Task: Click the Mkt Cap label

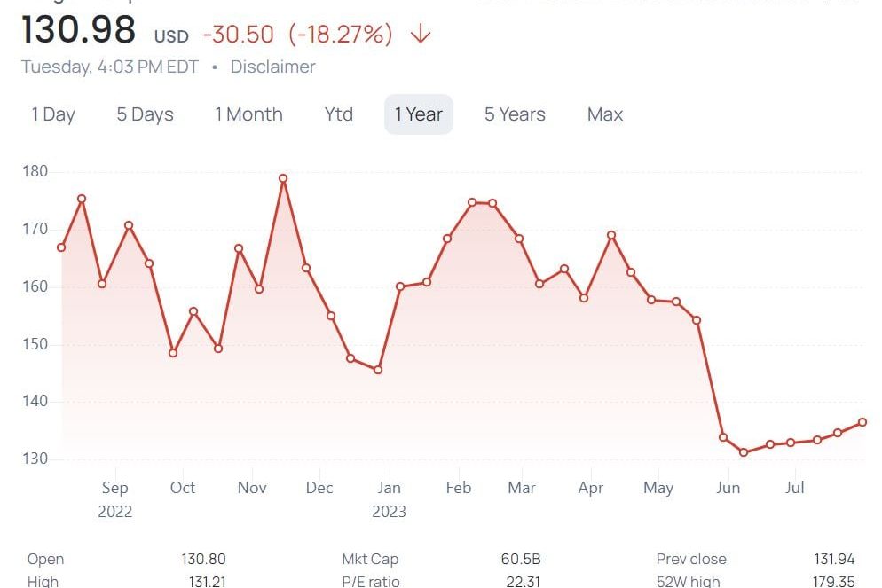Action: pos(370,559)
